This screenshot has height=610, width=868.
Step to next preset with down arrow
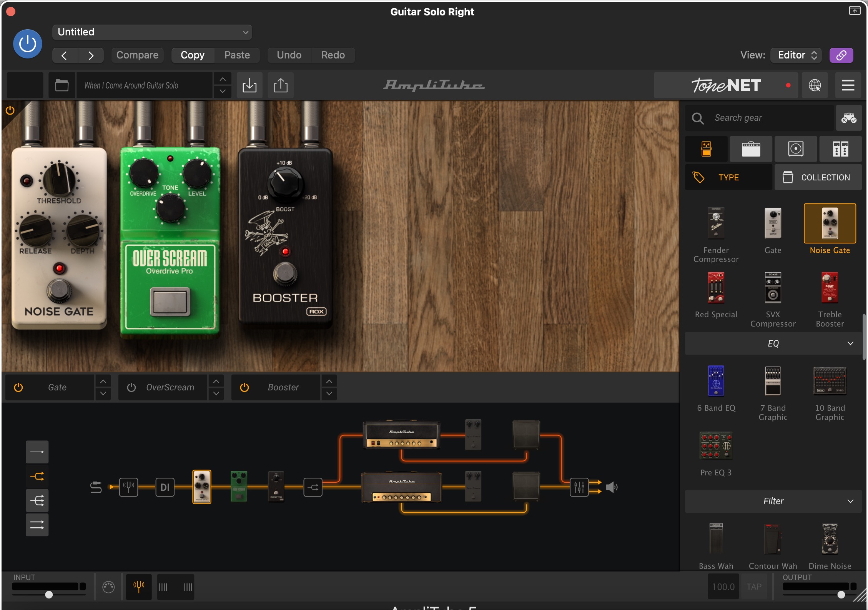click(x=223, y=92)
